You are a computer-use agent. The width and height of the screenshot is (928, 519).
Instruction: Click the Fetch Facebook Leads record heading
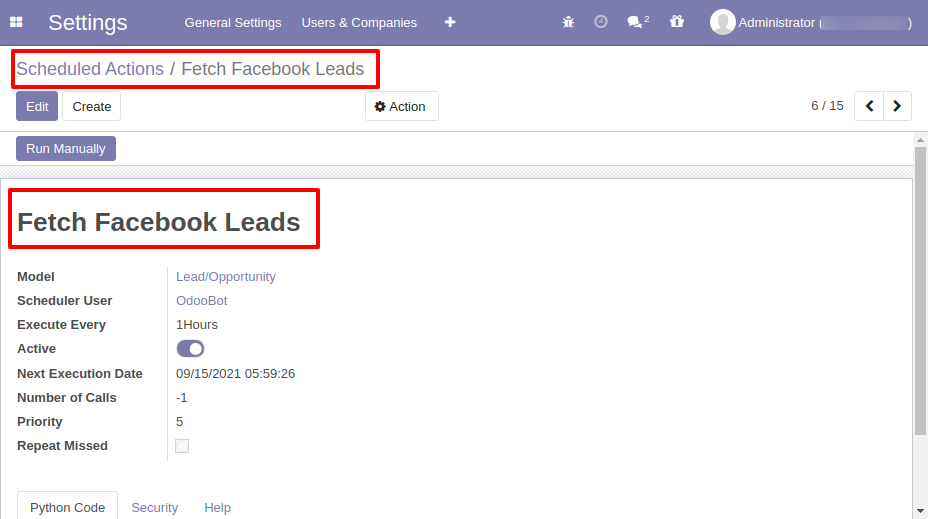pyautogui.click(x=159, y=222)
